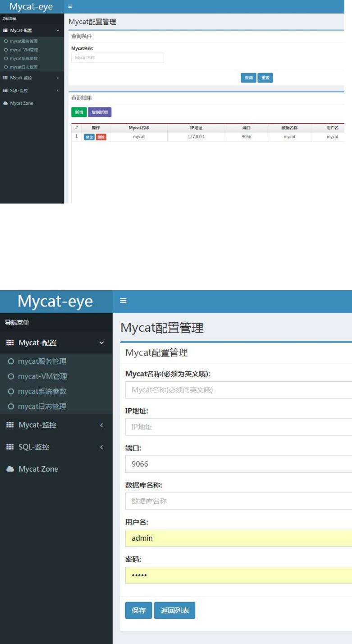Focus the Mycat名称 search field in 查询条件
Screen dimensions: 352x644
pyautogui.click(x=118, y=57)
